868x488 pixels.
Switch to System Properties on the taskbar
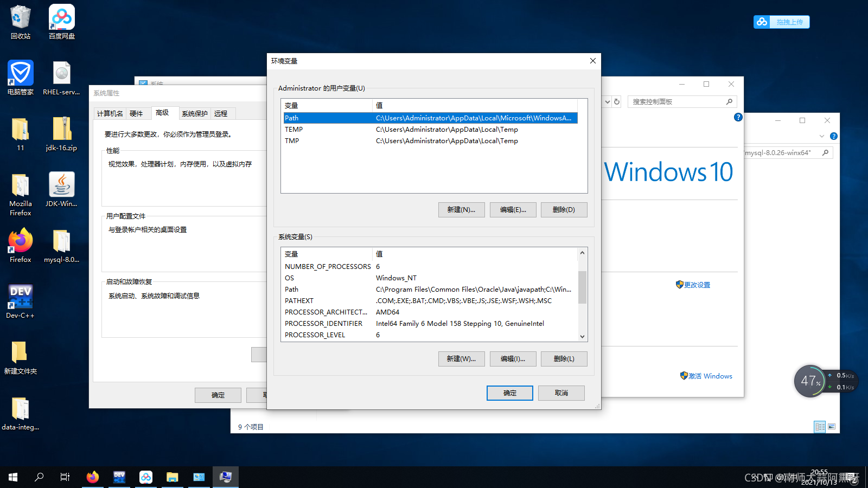pyautogui.click(x=226, y=477)
